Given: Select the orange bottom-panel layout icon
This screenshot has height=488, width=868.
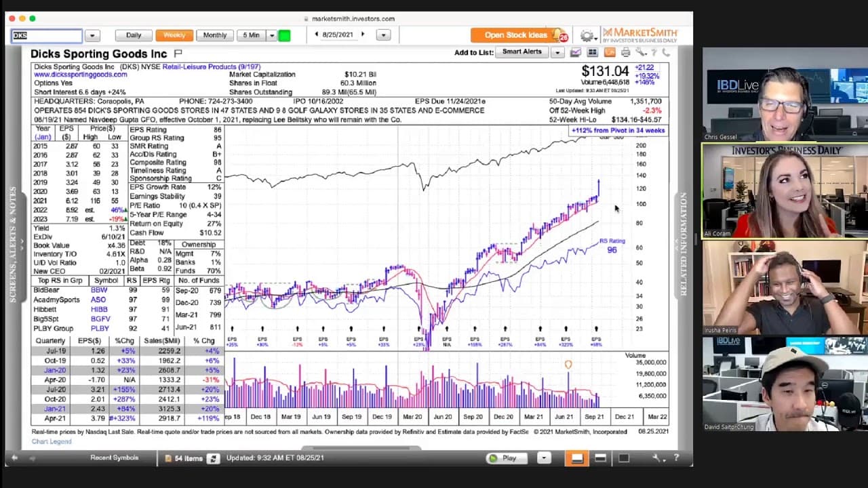Looking at the screenshot, I should [576, 458].
